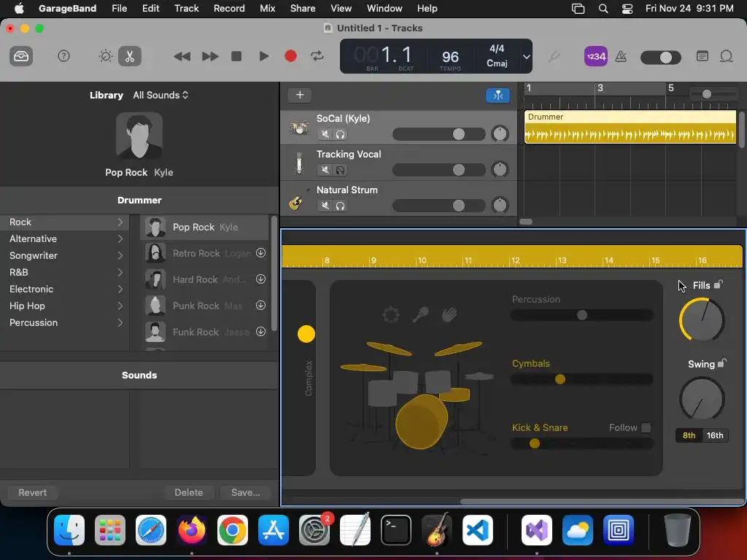Click the tambourine percussion icon
Viewport: 747px width, 560px height.
point(391,314)
